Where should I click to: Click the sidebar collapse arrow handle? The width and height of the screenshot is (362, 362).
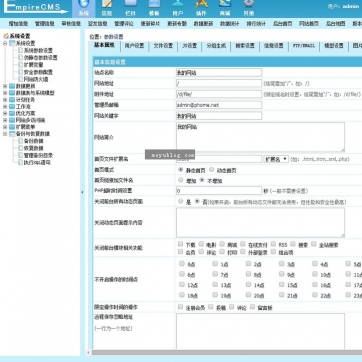82,192
